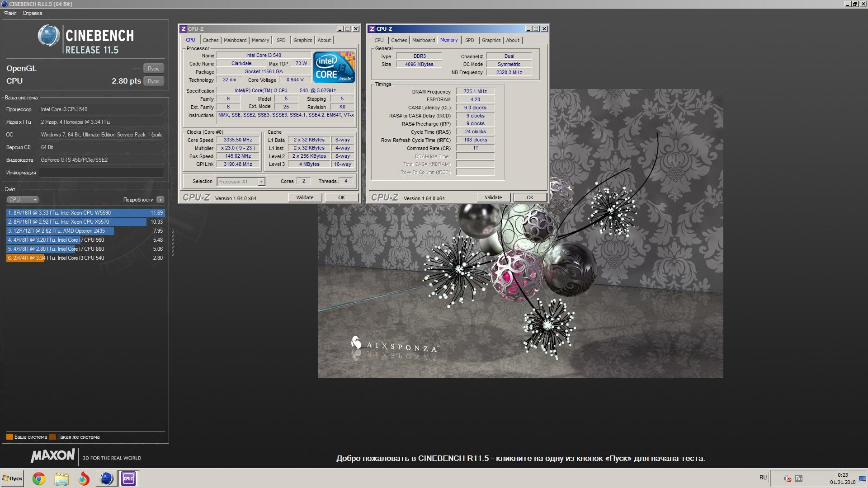Click the Информация input field
The height and width of the screenshot is (488, 868).
click(101, 173)
